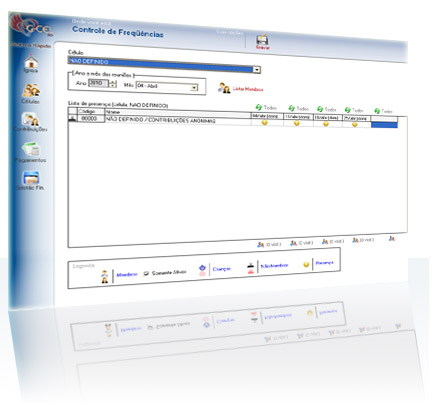Toggle the Somente Ativos checkbox
441x408 pixels.
[146, 274]
